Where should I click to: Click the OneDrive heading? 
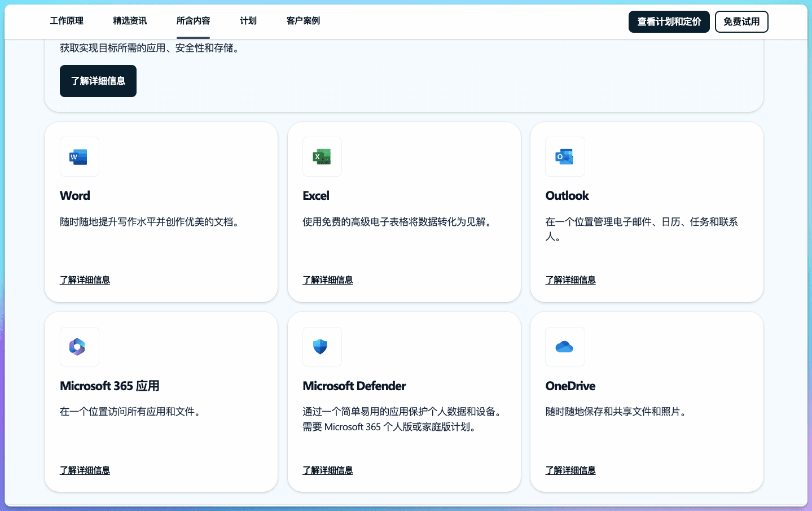pyautogui.click(x=570, y=386)
